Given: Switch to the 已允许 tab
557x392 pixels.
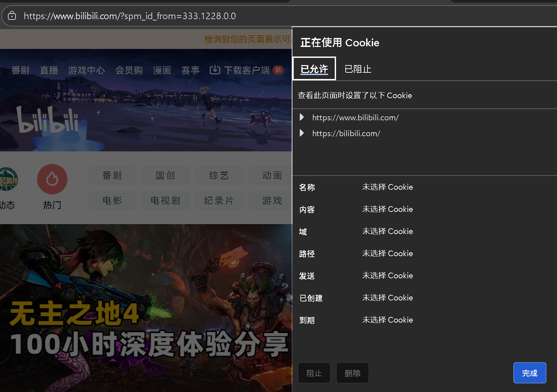Looking at the screenshot, I should coord(314,69).
